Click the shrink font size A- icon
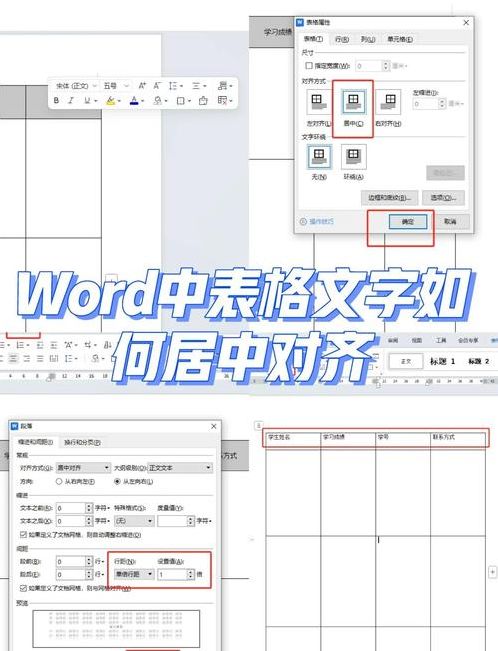This screenshot has width=498, height=651. [x=157, y=86]
